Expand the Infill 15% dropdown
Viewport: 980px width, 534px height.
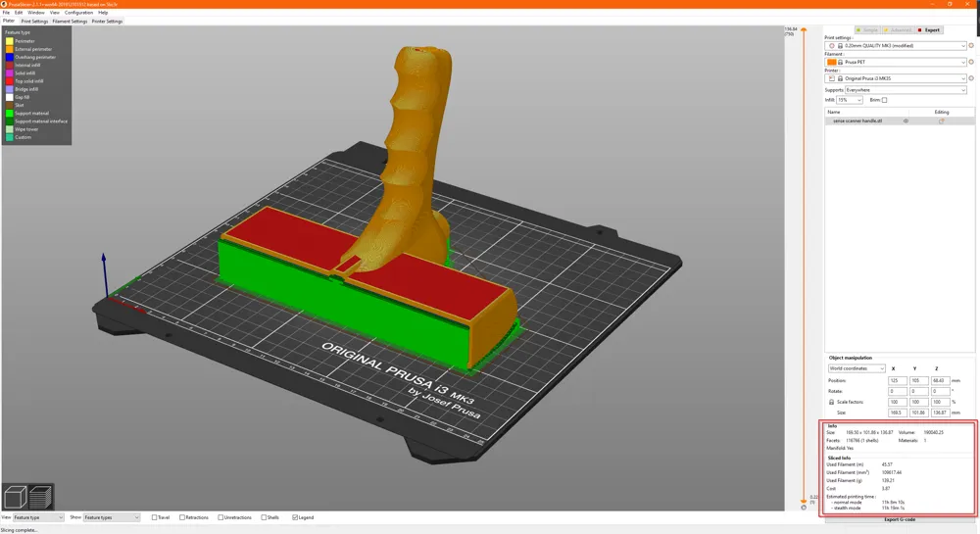coord(850,100)
